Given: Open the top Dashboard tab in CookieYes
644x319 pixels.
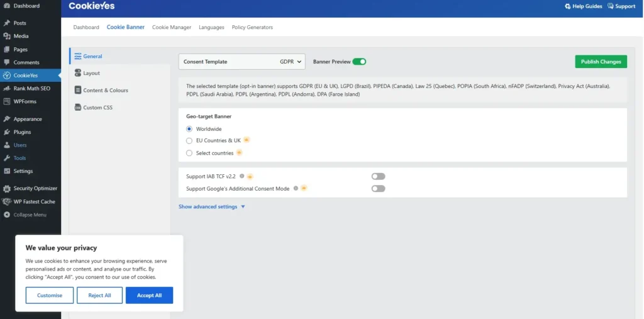Looking at the screenshot, I should pos(86,27).
